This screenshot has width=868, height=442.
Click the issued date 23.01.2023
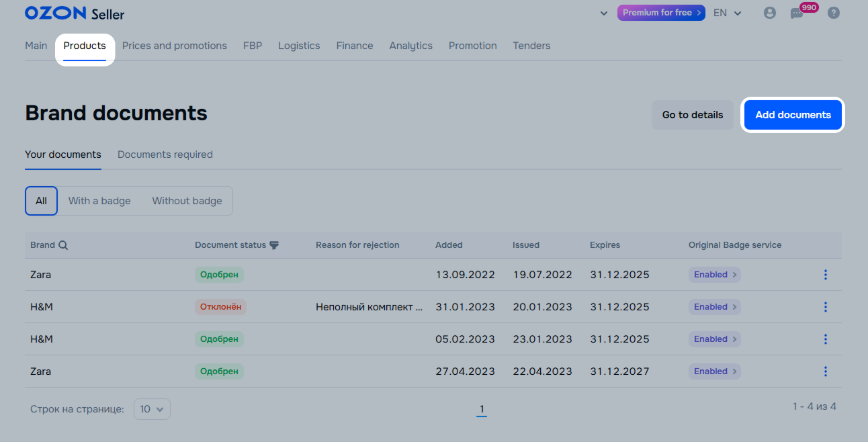pos(542,339)
